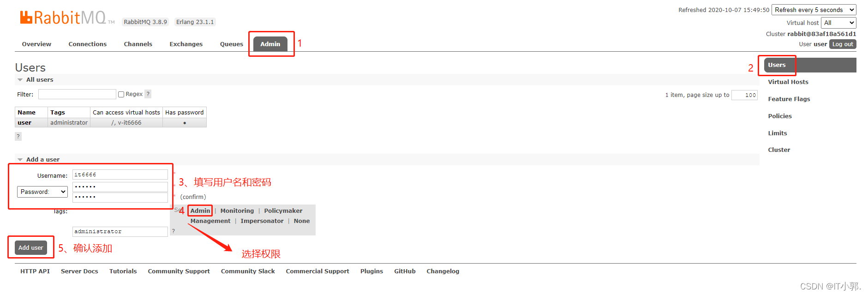Select the Queues tab

[x=232, y=44]
